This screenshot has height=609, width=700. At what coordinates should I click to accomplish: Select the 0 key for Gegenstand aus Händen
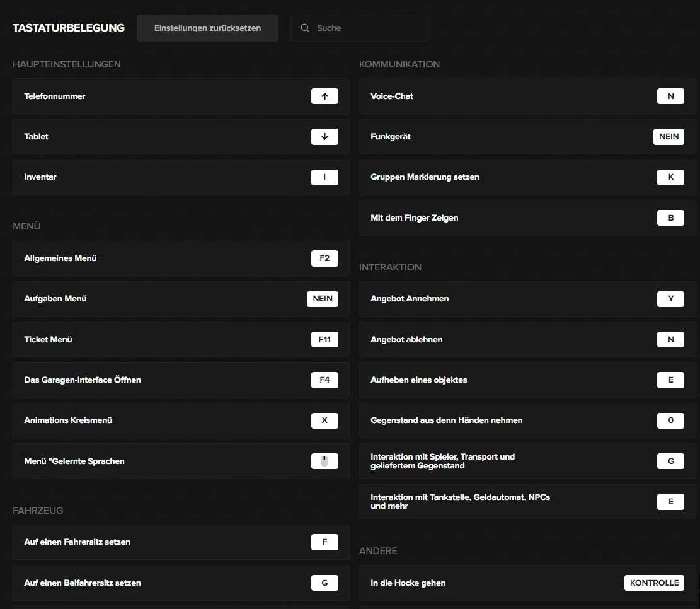click(x=670, y=420)
